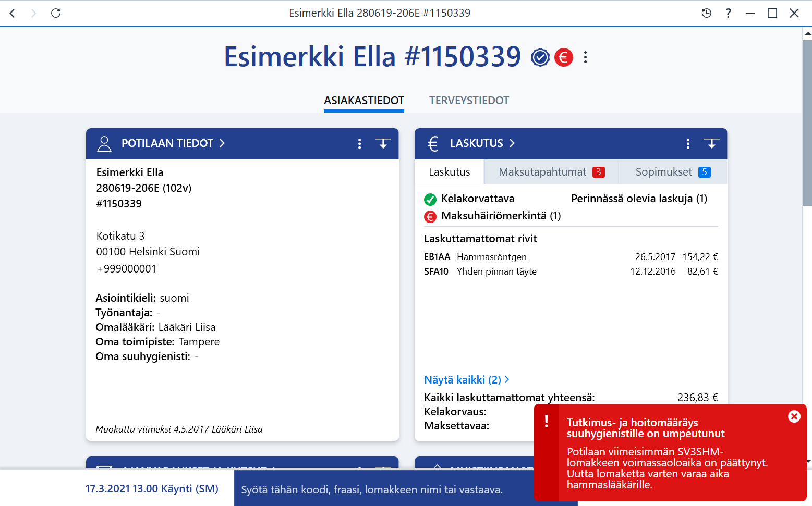Collapse the Laskutus panel with arrow icon
The width and height of the screenshot is (812, 506).
(712, 143)
